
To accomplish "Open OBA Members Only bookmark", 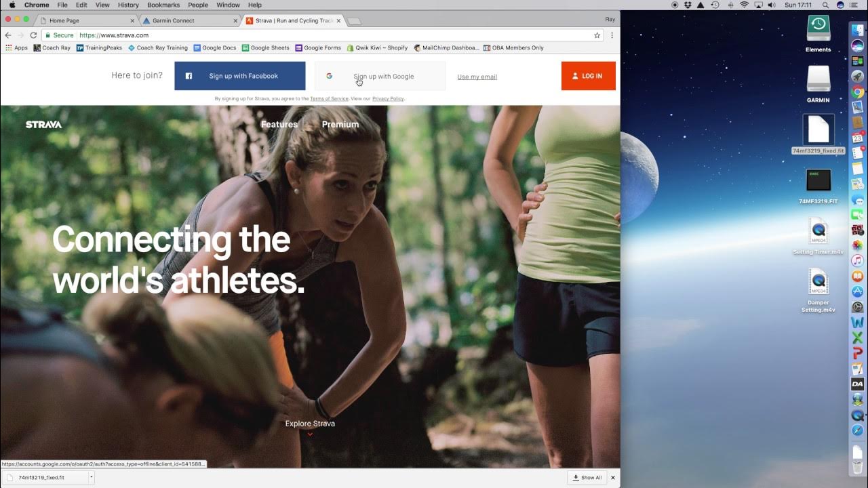I will tap(513, 47).
